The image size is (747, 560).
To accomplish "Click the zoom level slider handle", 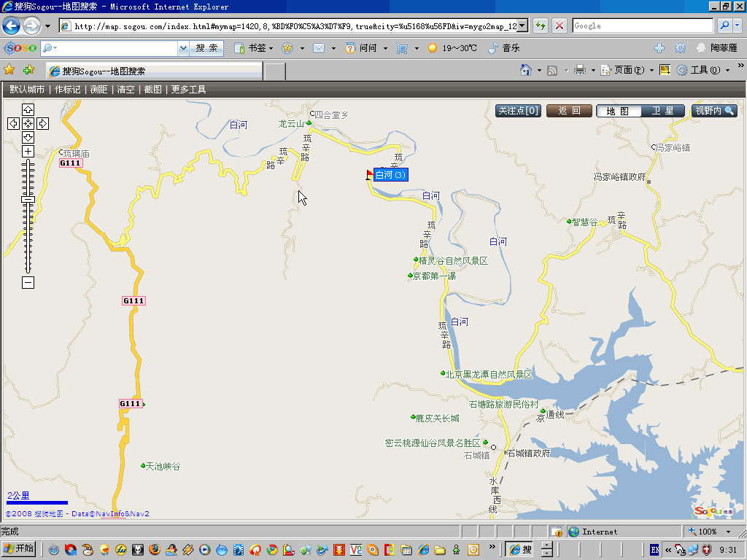I will (28, 199).
